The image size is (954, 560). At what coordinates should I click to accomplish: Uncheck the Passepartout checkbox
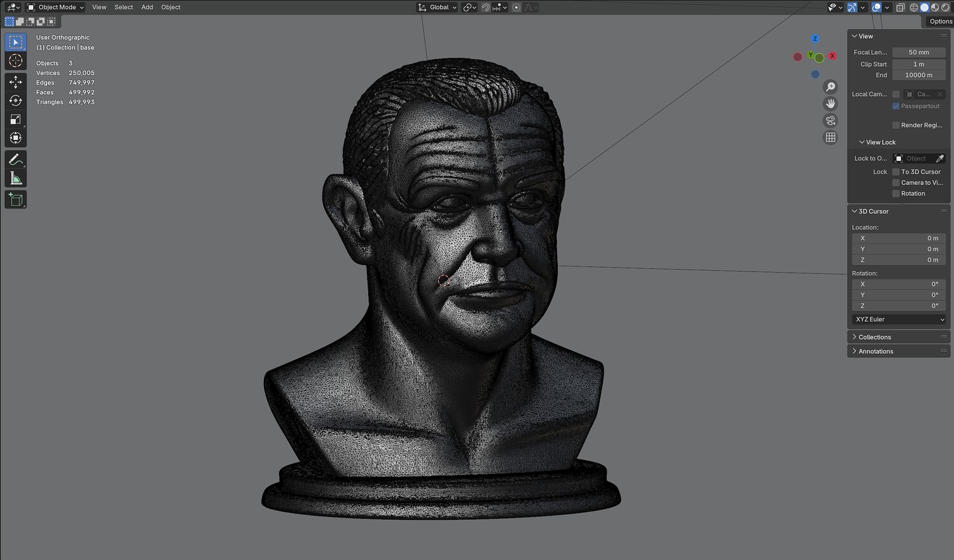896,106
